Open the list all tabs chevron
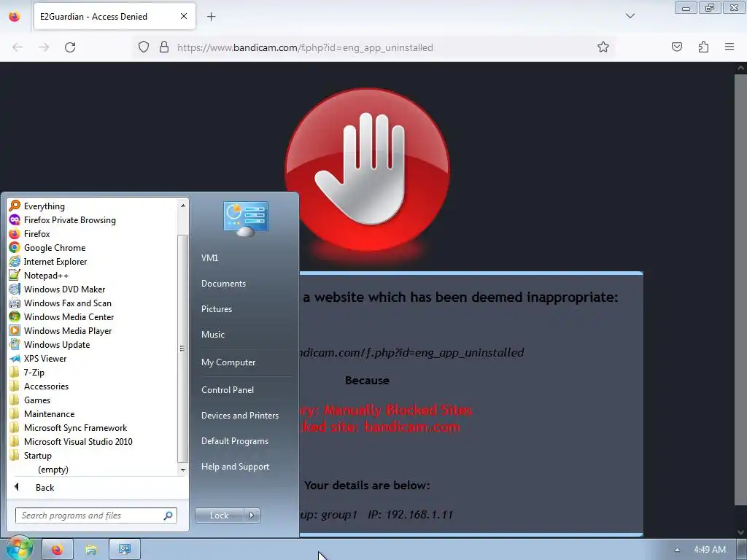The image size is (747, 560). pyautogui.click(x=630, y=16)
